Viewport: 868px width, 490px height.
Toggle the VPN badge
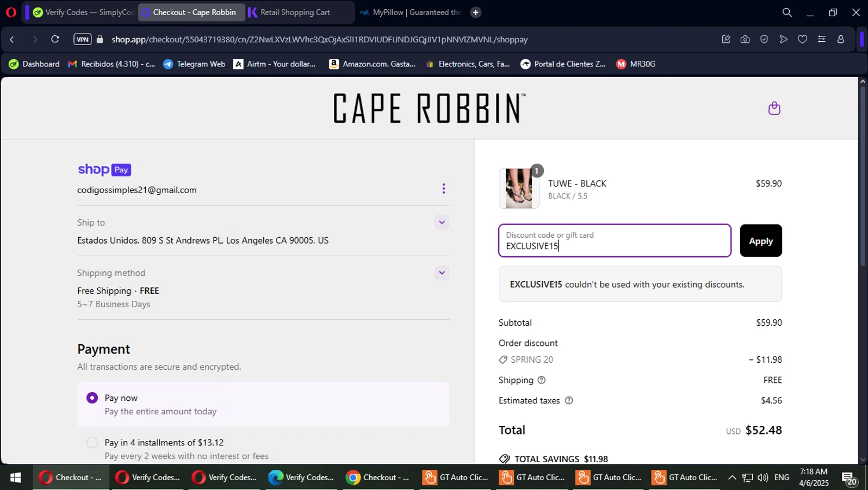click(82, 39)
